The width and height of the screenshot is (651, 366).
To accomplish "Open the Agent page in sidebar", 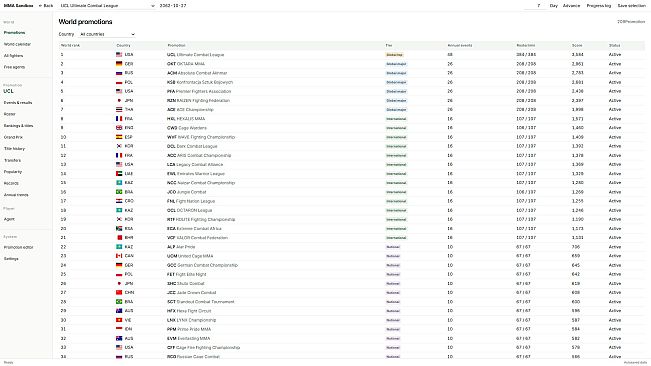I will pyautogui.click(x=9, y=219).
